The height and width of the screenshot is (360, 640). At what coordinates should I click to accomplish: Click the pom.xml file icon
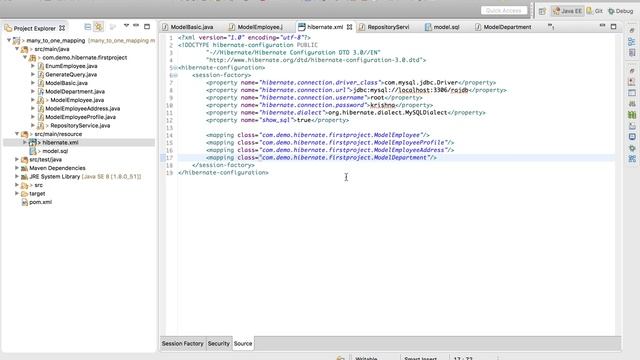(x=24, y=202)
